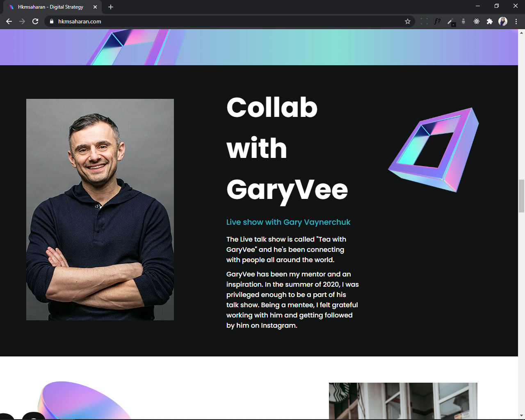Expand the Chrome three-dot menu

coord(516,21)
